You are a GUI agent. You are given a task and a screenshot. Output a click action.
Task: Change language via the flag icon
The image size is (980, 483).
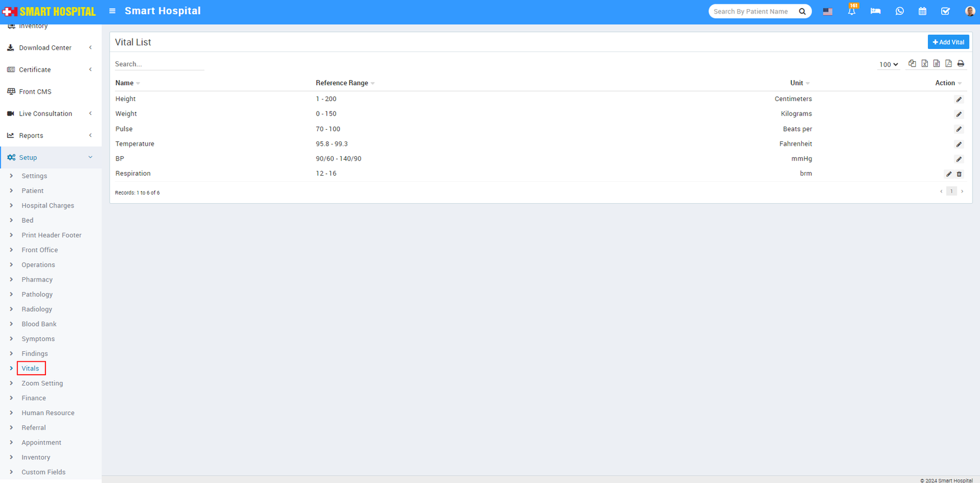(827, 12)
